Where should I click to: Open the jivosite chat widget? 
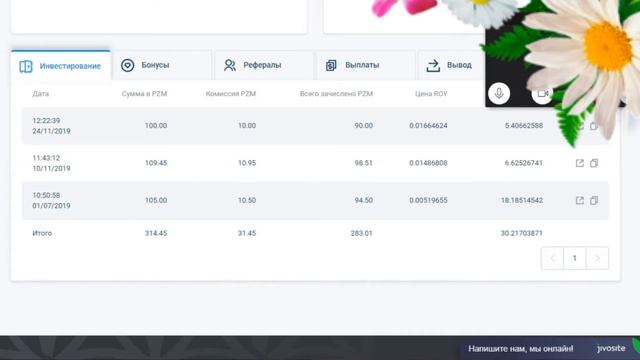click(611, 348)
